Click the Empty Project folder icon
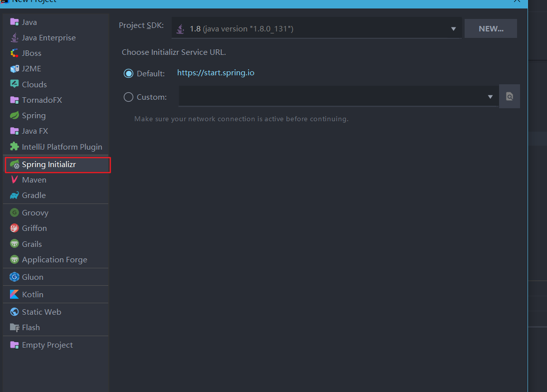Image resolution: width=547 pixels, height=392 pixels. tap(14, 345)
